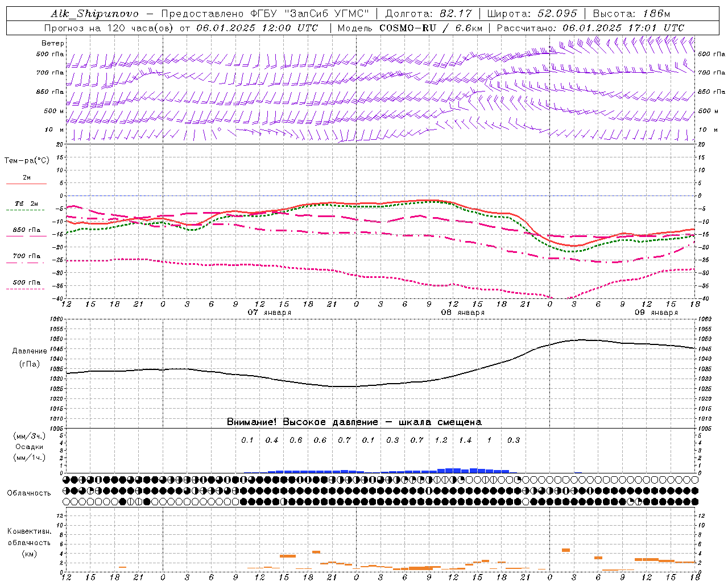This screenshot has width=728, height=582.
Task: Click the 1.2 precipitation amount
Action: [441, 440]
